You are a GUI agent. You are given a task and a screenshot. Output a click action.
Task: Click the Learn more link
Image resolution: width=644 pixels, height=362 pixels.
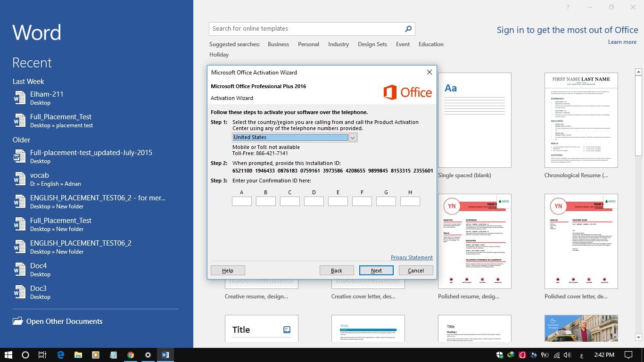point(622,42)
